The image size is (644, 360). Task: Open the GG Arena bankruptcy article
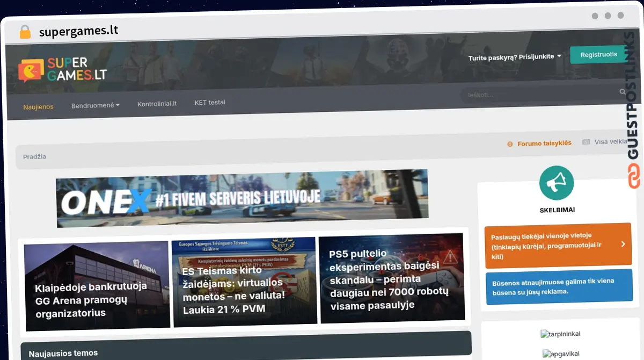(97, 286)
